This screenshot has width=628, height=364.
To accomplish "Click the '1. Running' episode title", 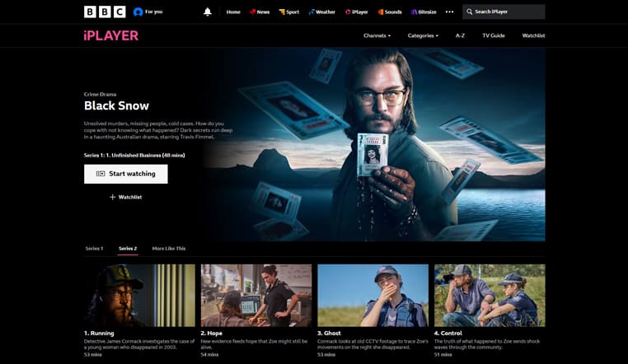I will coord(99,334).
